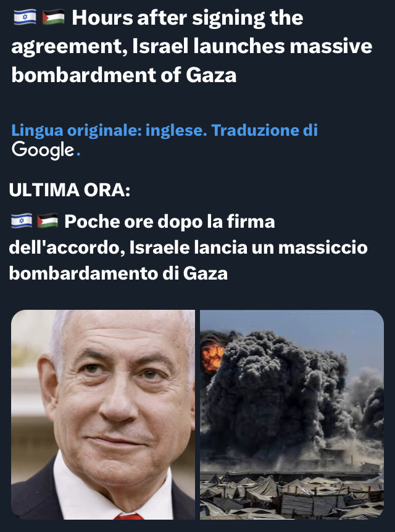The width and height of the screenshot is (395, 532).
Task: Select the 'ULTIMA ORA:' label
Action: pyautogui.click(x=70, y=190)
